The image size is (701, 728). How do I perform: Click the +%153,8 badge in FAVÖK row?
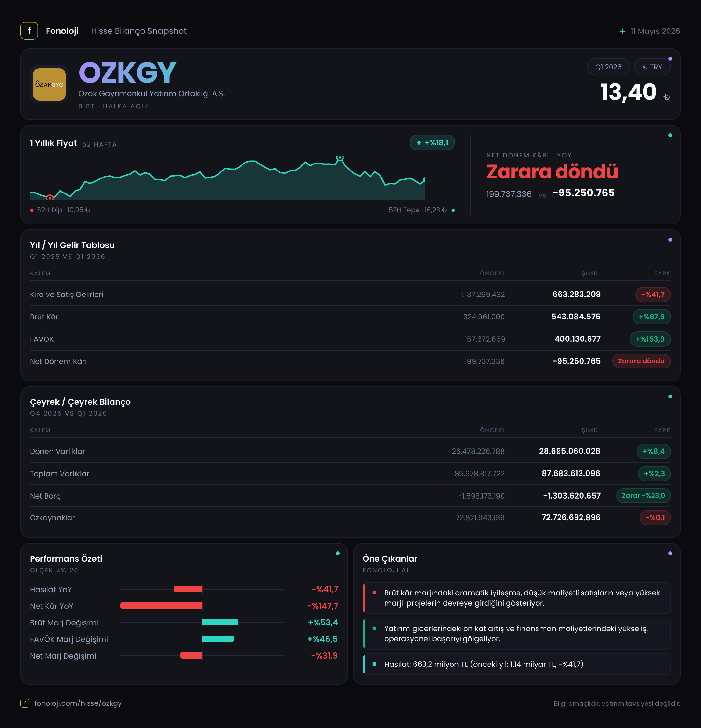tap(650, 339)
